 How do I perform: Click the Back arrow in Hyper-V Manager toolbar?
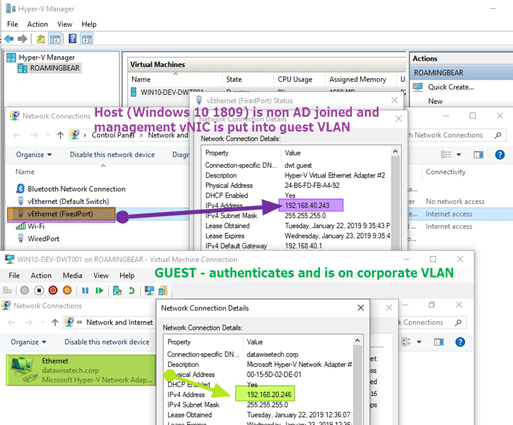click(x=9, y=39)
